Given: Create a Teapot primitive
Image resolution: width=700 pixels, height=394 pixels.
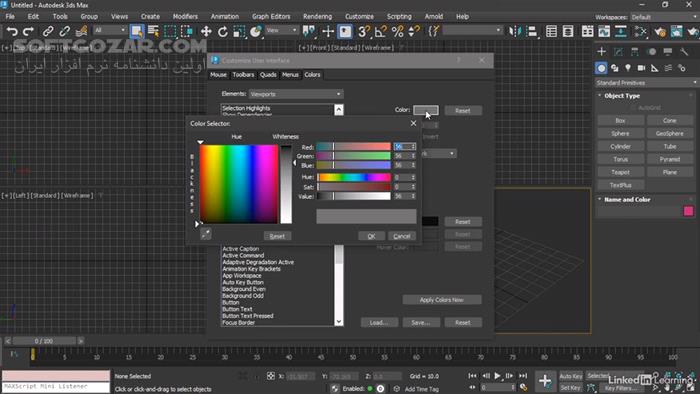Looking at the screenshot, I should coord(621,172).
